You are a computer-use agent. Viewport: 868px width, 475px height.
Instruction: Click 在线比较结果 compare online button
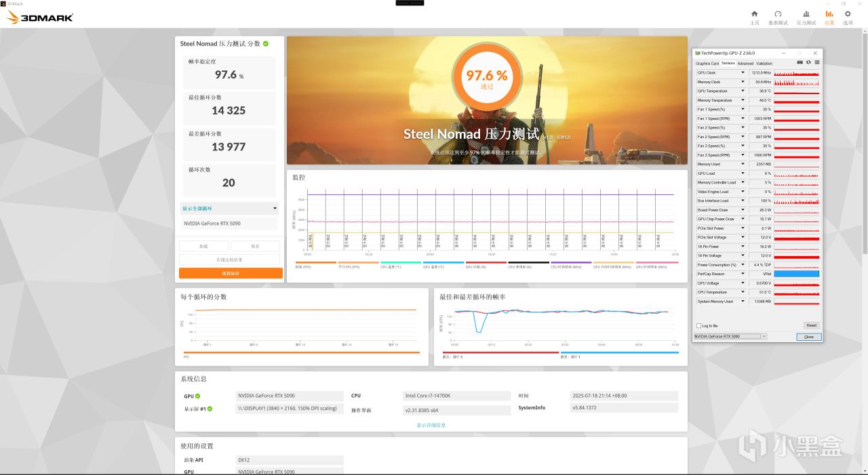point(230,260)
